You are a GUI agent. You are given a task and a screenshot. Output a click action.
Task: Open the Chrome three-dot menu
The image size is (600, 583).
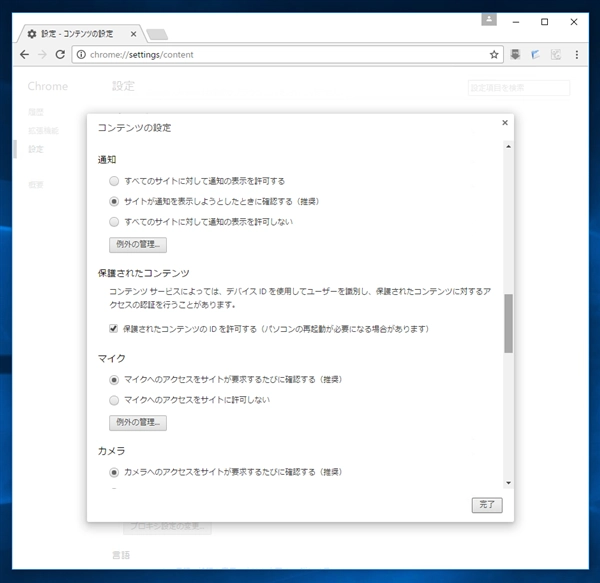[577, 55]
